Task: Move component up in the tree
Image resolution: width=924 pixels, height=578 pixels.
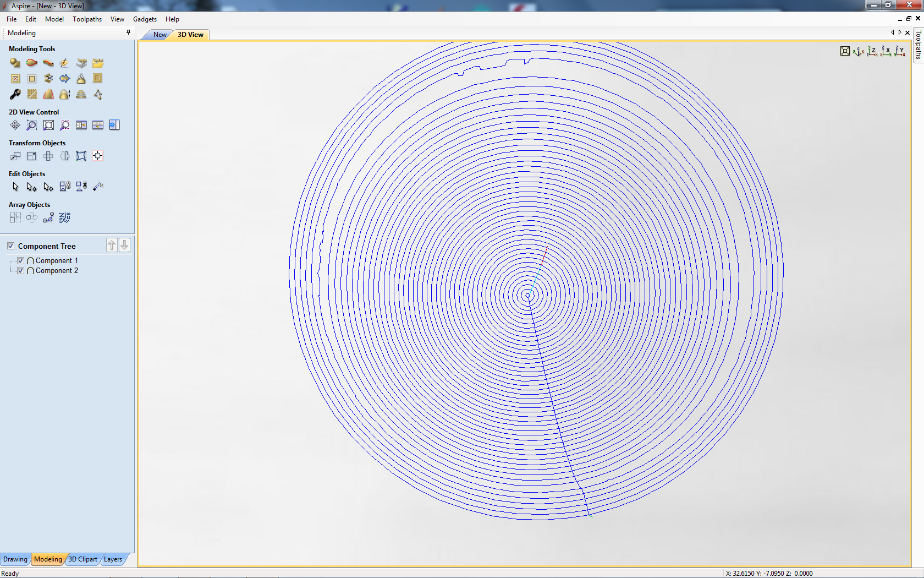Action: (x=112, y=246)
